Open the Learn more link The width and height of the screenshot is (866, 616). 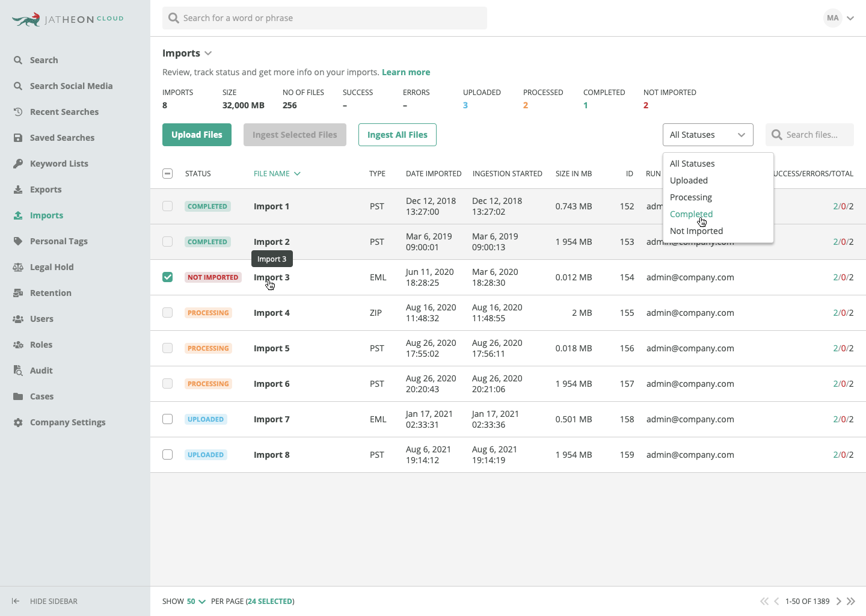coord(406,72)
